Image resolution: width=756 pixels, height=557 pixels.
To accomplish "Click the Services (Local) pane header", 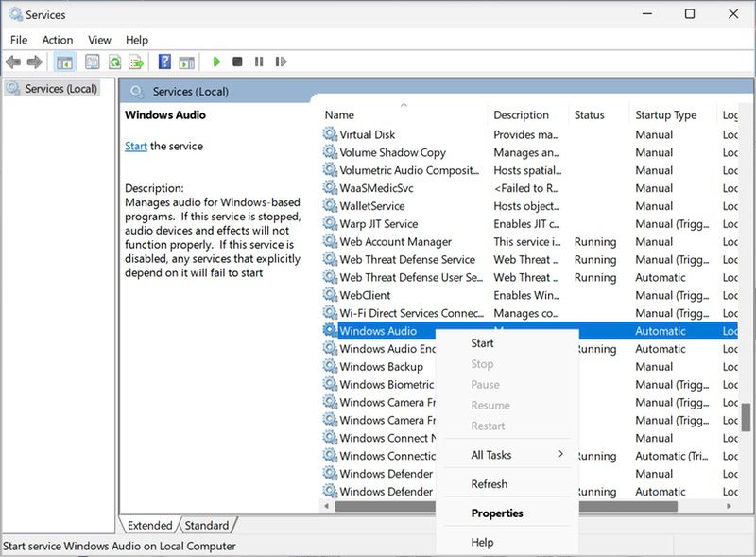I will (x=191, y=91).
